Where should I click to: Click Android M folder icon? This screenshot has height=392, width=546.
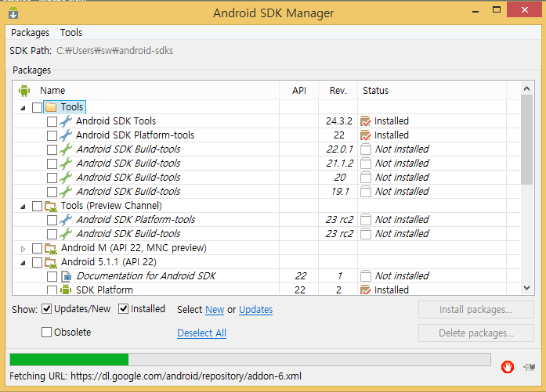point(51,248)
